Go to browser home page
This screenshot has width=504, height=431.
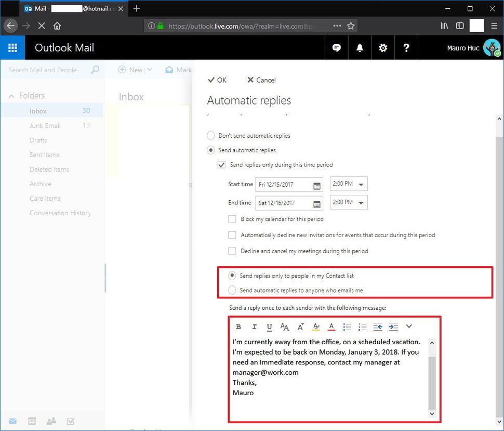(57, 25)
